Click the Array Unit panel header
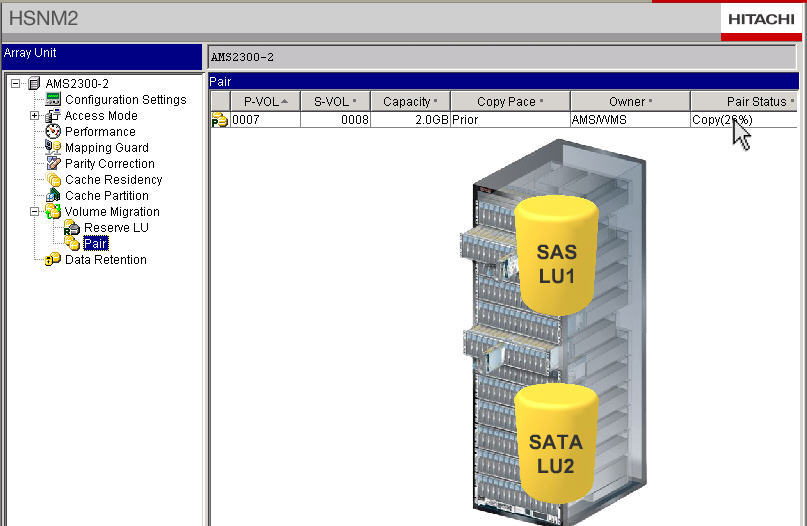The image size is (807, 526). (x=102, y=56)
